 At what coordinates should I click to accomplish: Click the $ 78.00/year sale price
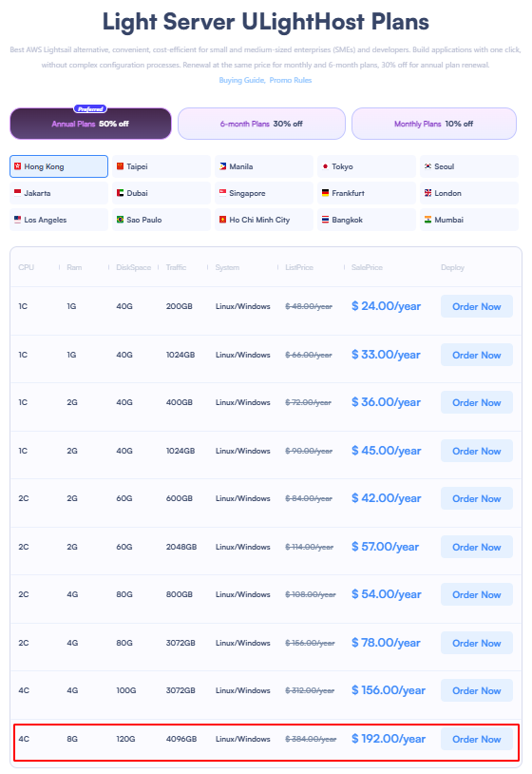(x=386, y=643)
